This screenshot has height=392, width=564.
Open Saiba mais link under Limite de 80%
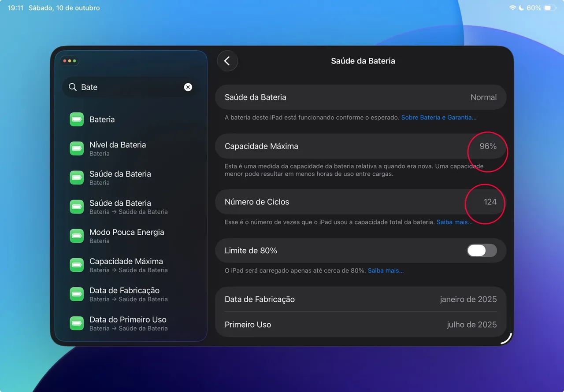386,270
